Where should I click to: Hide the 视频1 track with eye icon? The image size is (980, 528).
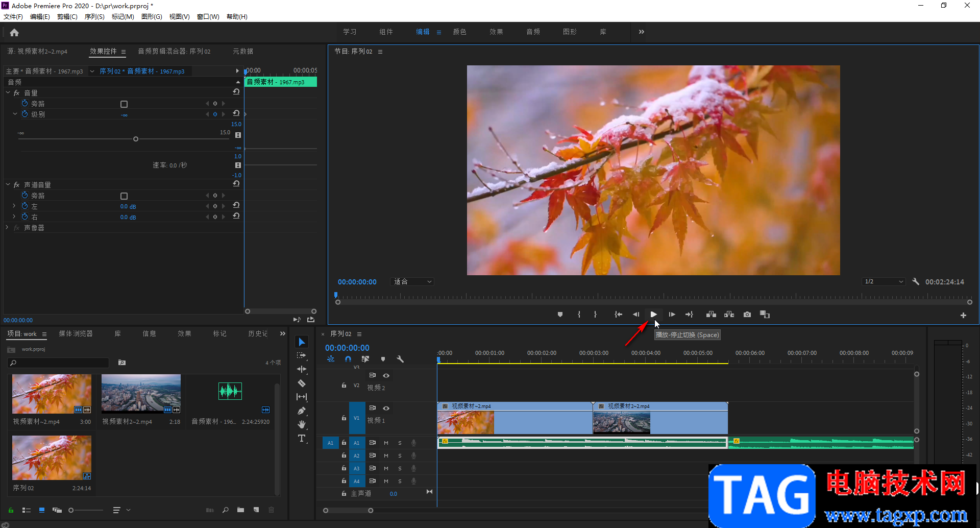tap(386, 408)
